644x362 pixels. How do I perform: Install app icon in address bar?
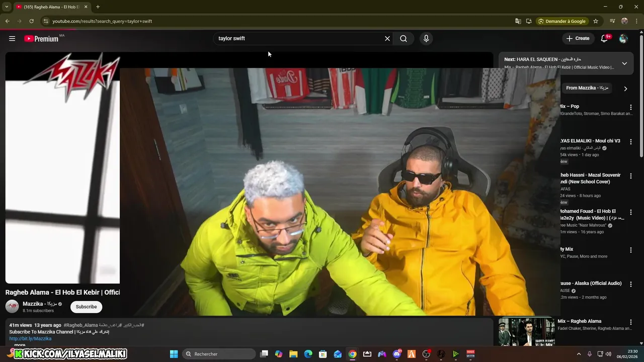529,21
